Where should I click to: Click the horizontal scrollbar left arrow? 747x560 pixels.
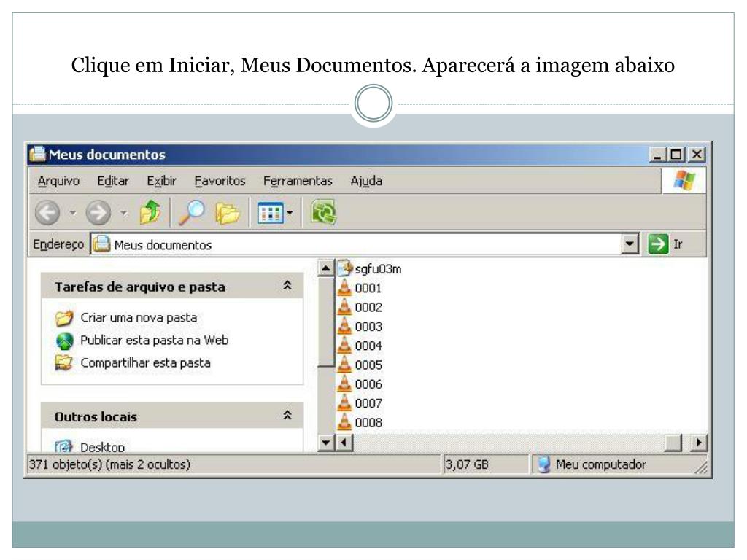(x=344, y=443)
